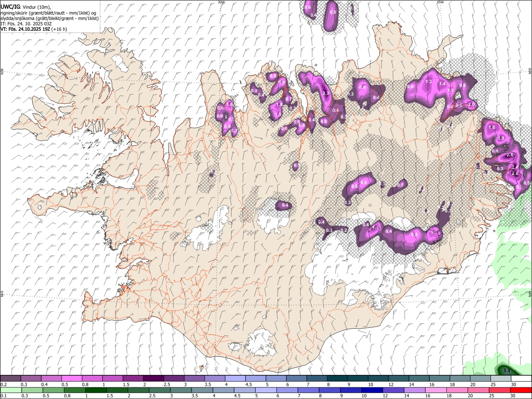Click the '15W' longitude label at top
Screen dimensions: 532x399
(440, 2)
